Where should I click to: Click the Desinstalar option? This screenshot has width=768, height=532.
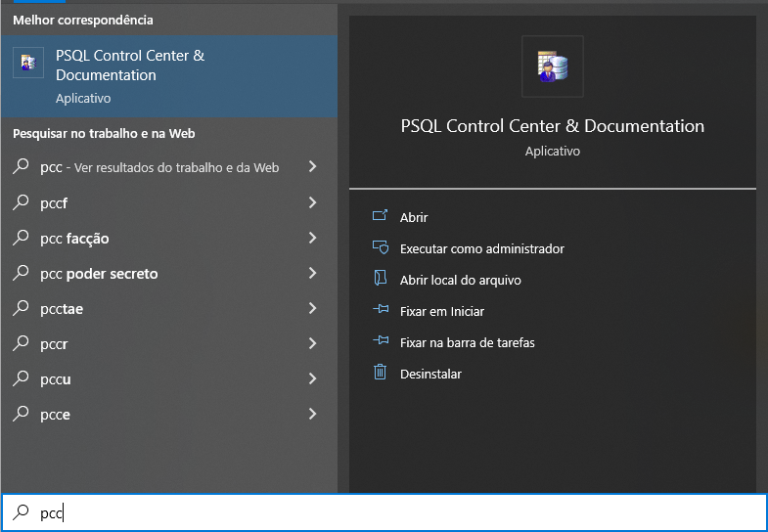point(430,374)
